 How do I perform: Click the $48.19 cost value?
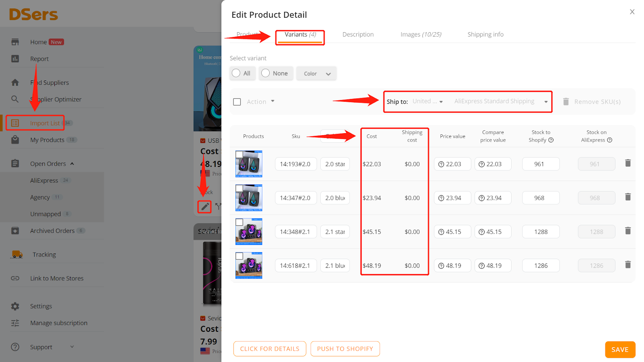(x=372, y=265)
